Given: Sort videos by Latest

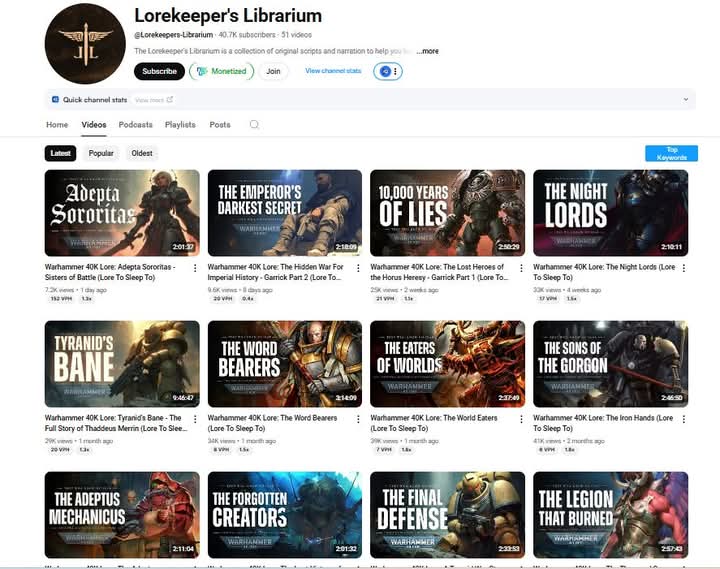Looking at the screenshot, I should (x=60, y=153).
